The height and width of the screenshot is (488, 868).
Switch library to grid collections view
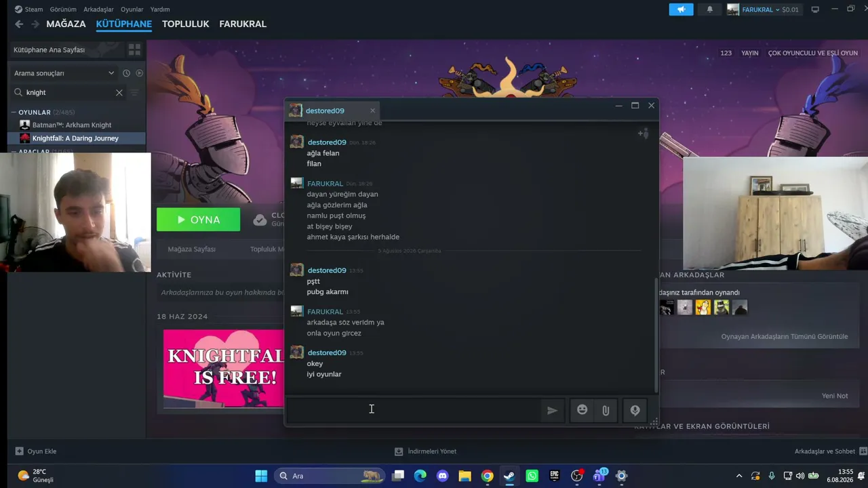coord(134,49)
